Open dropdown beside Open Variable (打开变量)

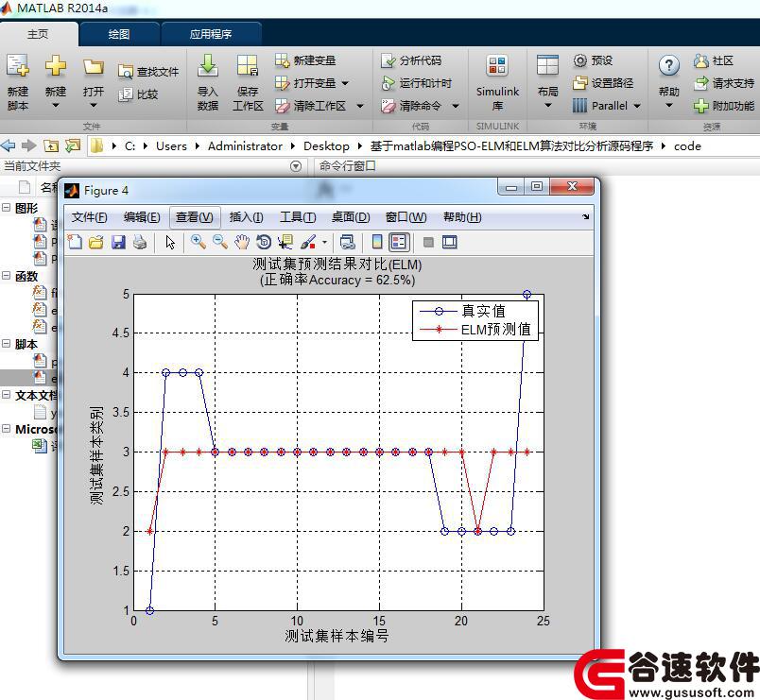[345, 83]
